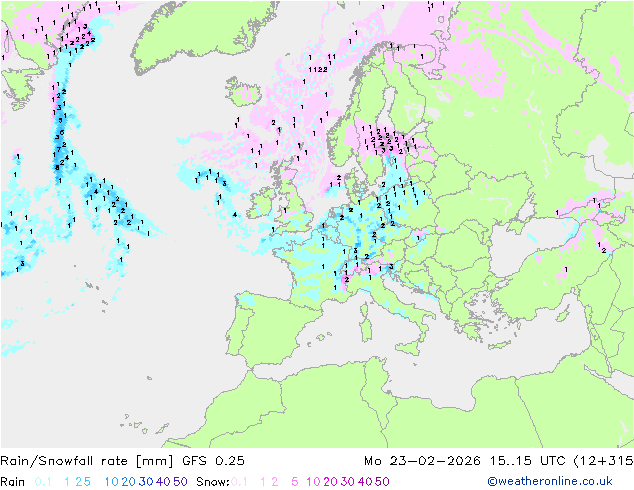Open the weatheronline.co.uk copyright link
634x490 pixels.
pos(550,481)
